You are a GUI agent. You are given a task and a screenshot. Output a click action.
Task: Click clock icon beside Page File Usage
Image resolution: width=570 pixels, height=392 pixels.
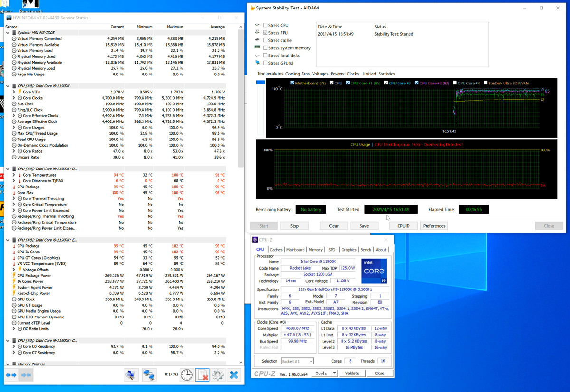tap(14, 75)
